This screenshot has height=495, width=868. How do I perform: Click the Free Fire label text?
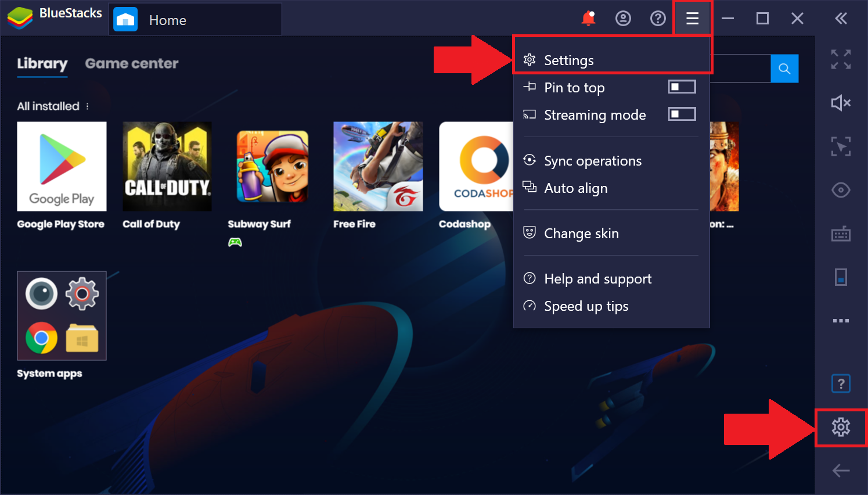(355, 224)
